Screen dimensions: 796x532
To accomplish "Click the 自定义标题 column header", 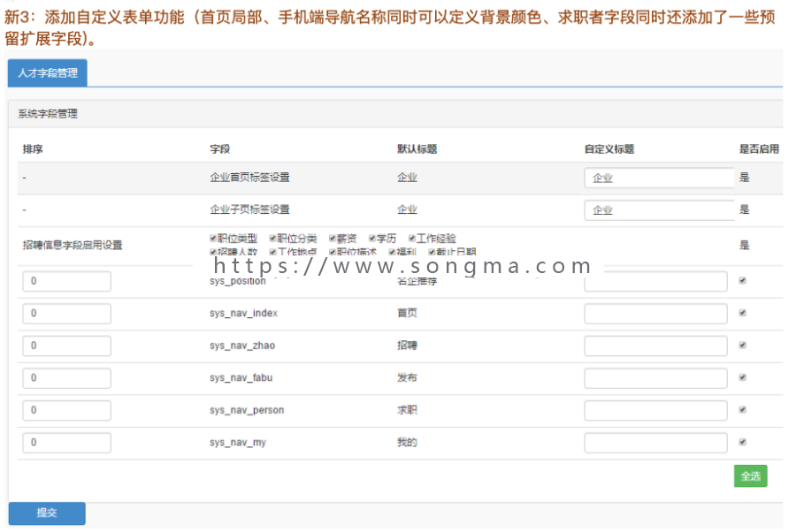I will [609, 149].
